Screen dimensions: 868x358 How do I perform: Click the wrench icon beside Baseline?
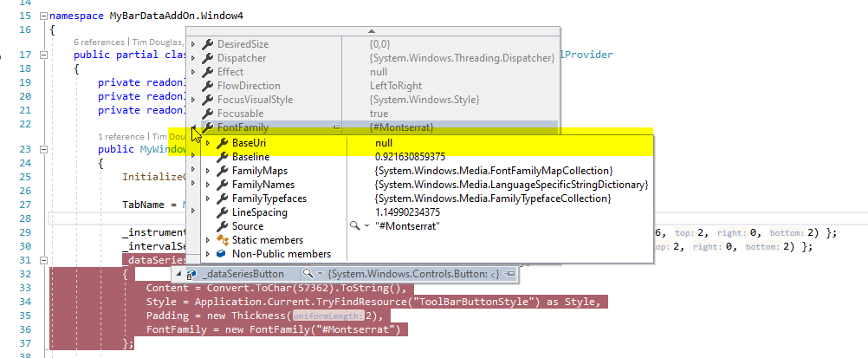tap(222, 157)
